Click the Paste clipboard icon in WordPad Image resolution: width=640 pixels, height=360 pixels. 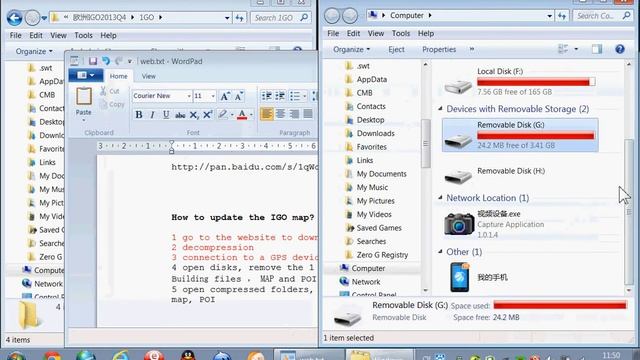click(x=84, y=97)
